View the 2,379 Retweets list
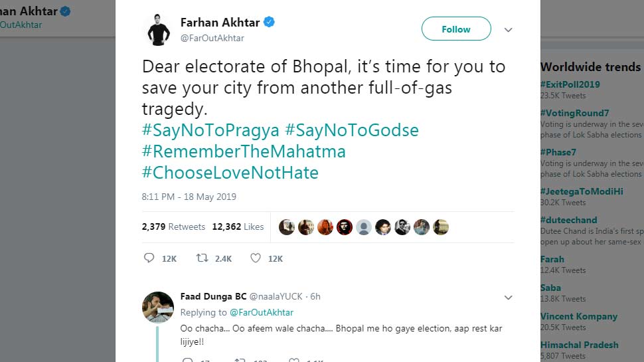 tap(173, 226)
